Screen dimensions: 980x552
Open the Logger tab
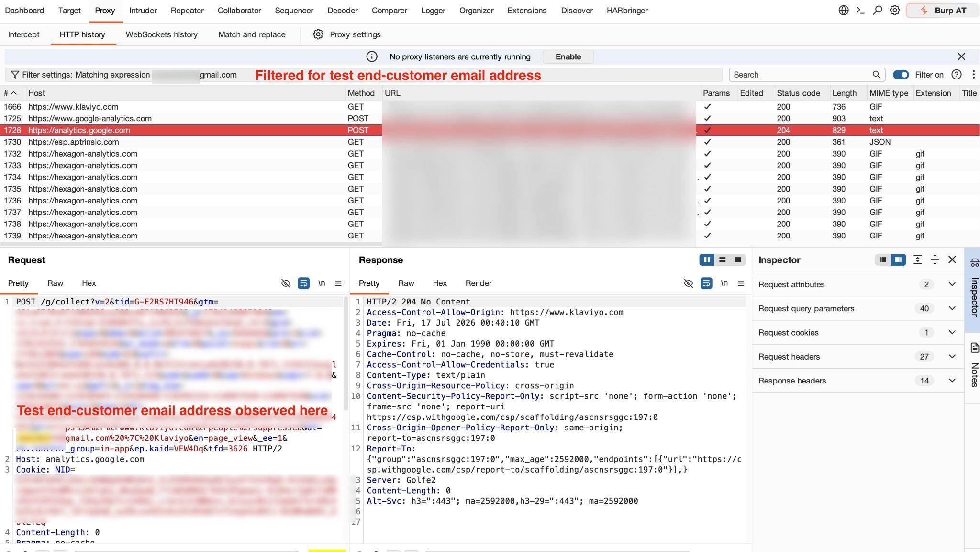tap(433, 11)
